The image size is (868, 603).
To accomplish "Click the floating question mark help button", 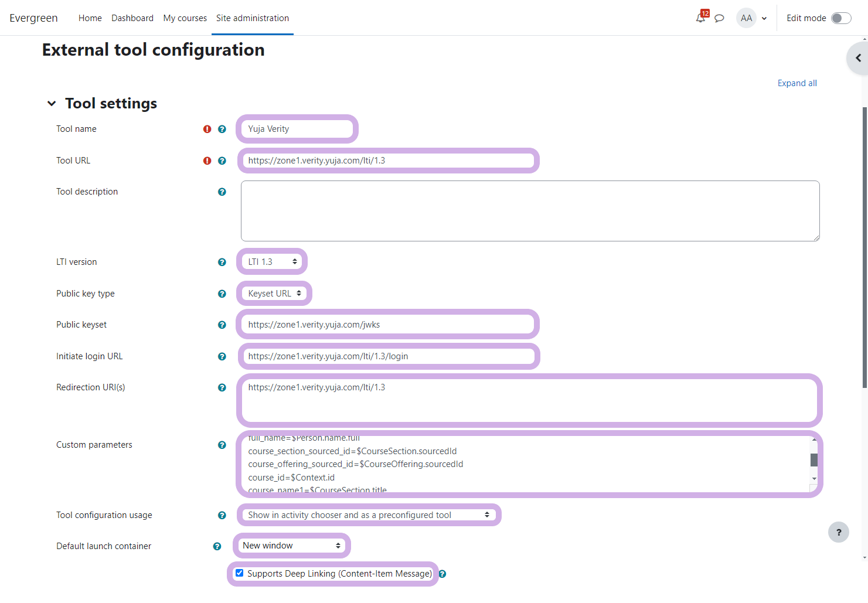I will [x=838, y=532].
